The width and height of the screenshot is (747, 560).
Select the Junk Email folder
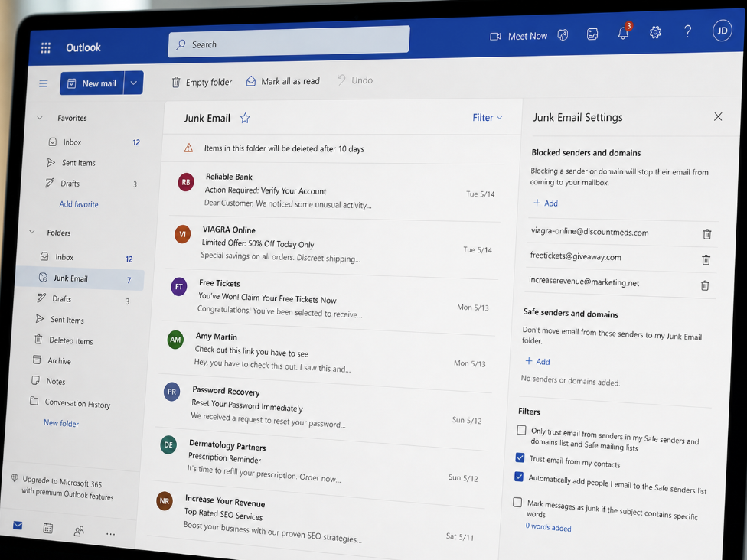coord(81,278)
